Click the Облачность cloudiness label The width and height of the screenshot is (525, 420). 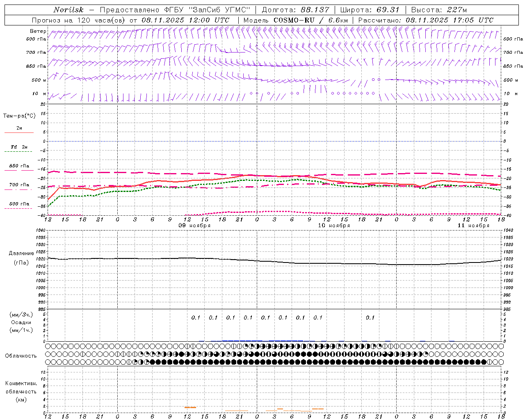tap(21, 356)
